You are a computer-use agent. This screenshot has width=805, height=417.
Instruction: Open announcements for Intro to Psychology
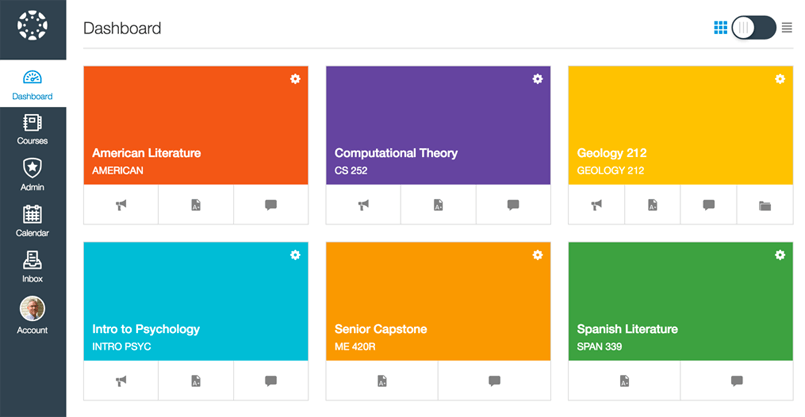click(121, 381)
